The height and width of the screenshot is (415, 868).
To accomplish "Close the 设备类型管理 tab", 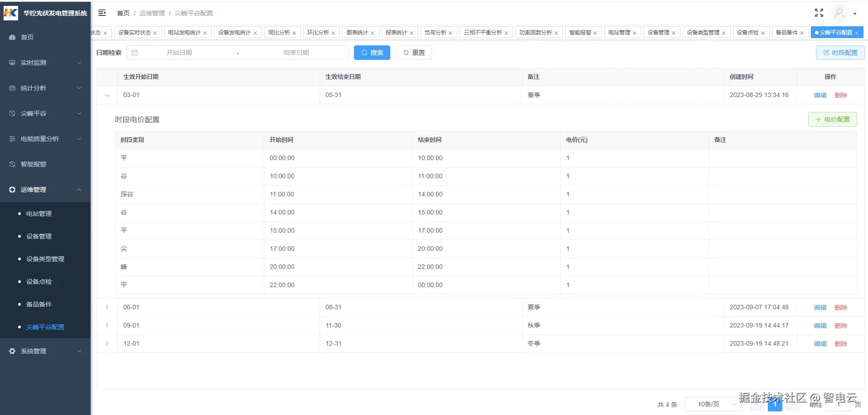I will click(x=724, y=33).
